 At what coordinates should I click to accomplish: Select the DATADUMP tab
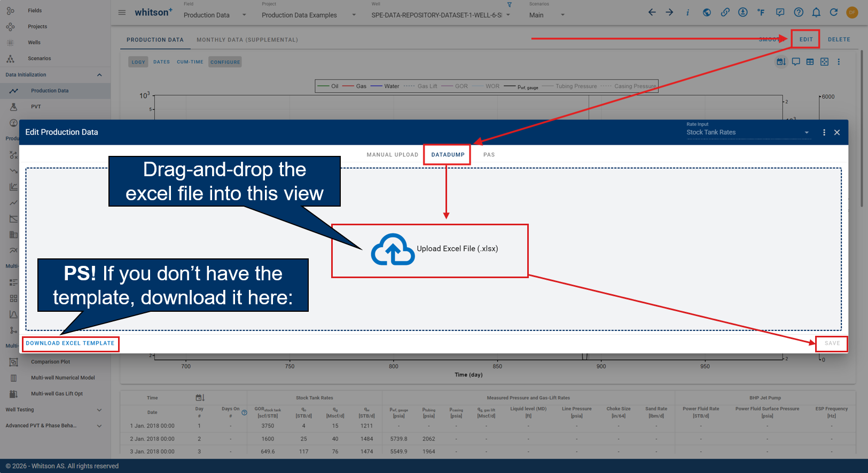(448, 155)
